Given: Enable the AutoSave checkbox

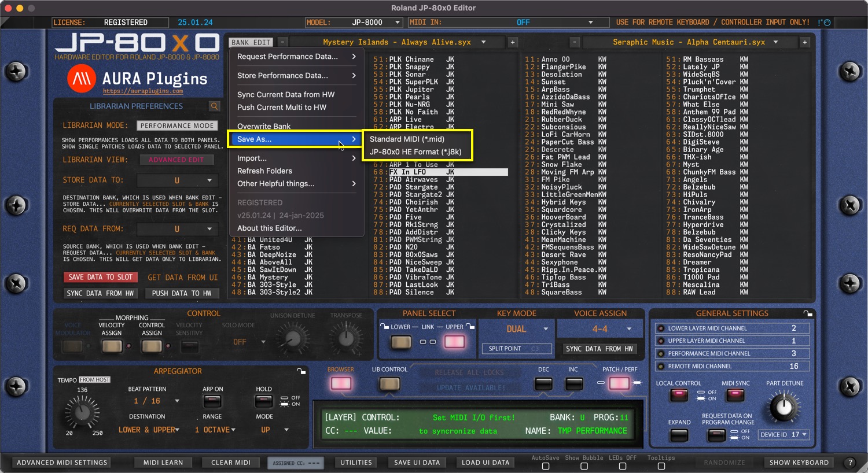Looking at the screenshot, I should coord(545,466).
